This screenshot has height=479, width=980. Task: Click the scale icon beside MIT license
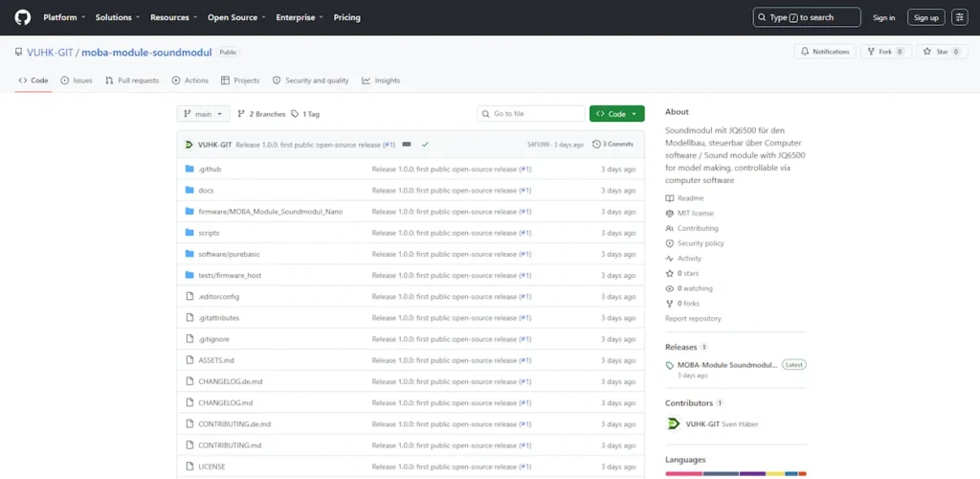669,214
